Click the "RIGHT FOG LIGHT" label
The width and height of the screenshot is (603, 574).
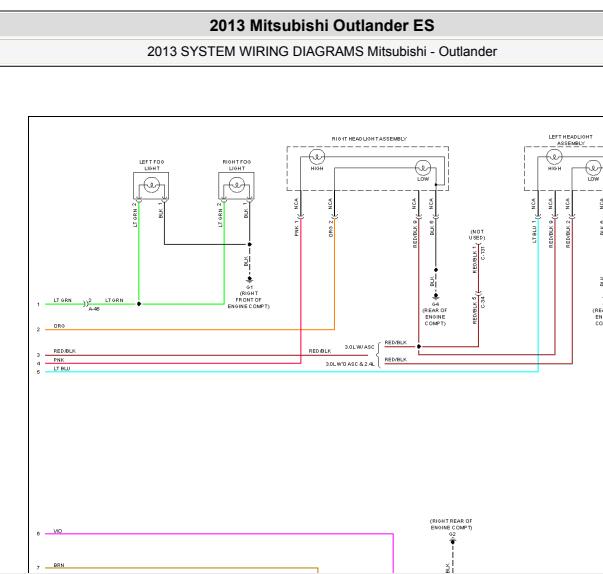click(237, 165)
